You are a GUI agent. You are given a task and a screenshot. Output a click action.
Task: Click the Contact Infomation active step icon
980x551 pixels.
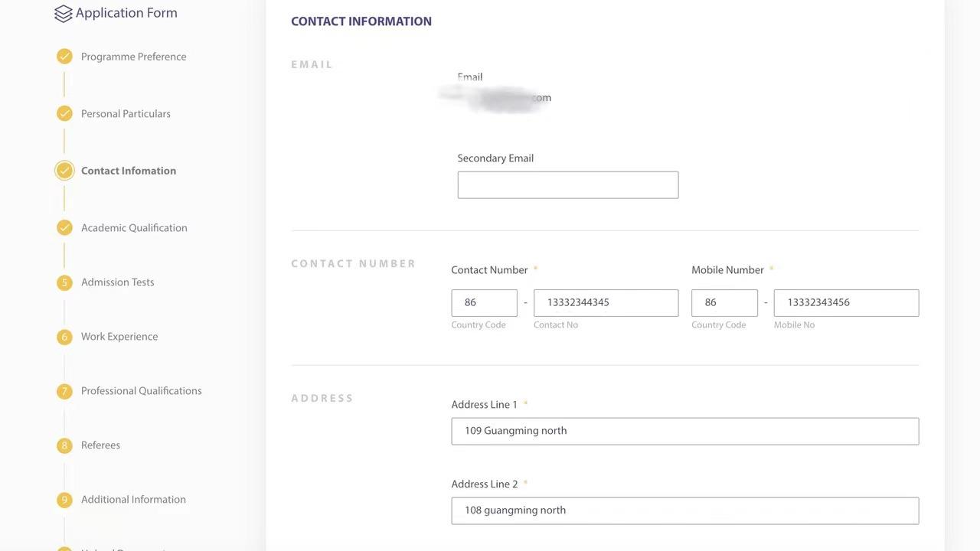[x=64, y=171]
